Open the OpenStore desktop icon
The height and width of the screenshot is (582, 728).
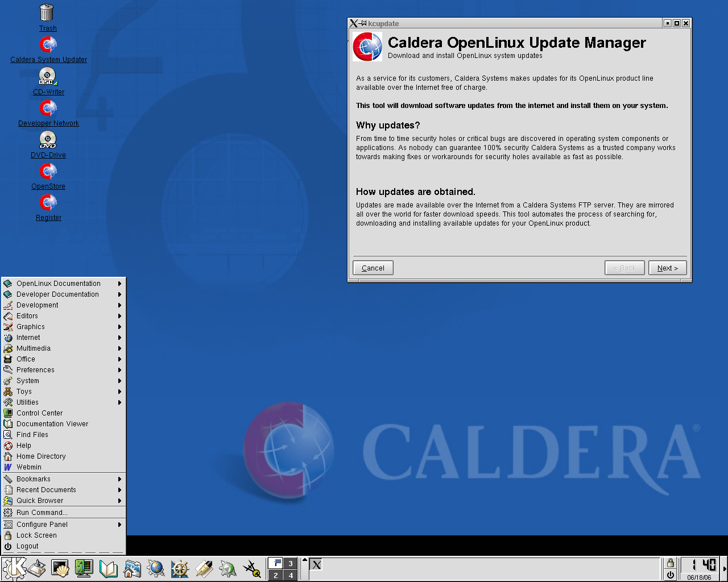[48, 171]
